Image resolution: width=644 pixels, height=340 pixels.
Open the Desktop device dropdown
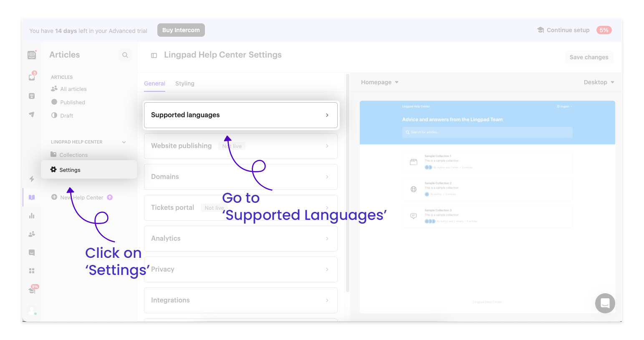599,82
